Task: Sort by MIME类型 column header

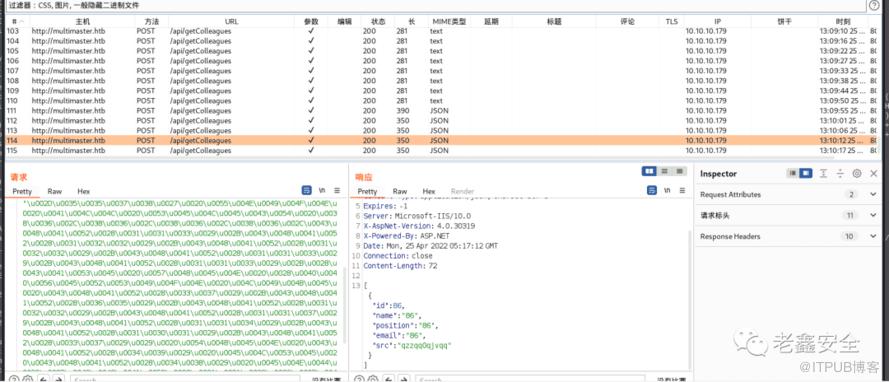Action: coord(448,22)
